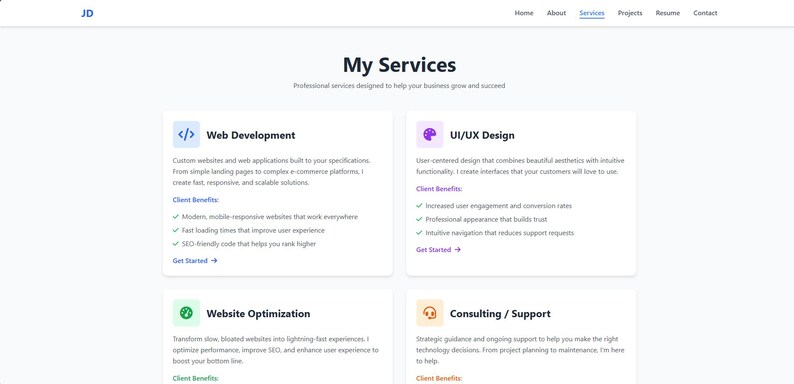Click 'Fast loading times that improve user experience'

tap(253, 231)
